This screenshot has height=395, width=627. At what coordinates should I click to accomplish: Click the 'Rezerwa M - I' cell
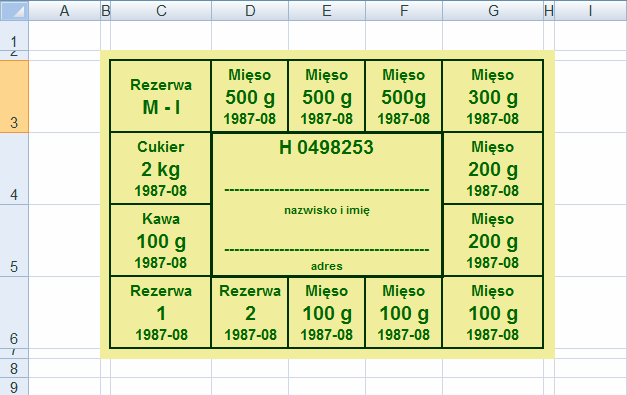pos(161,96)
